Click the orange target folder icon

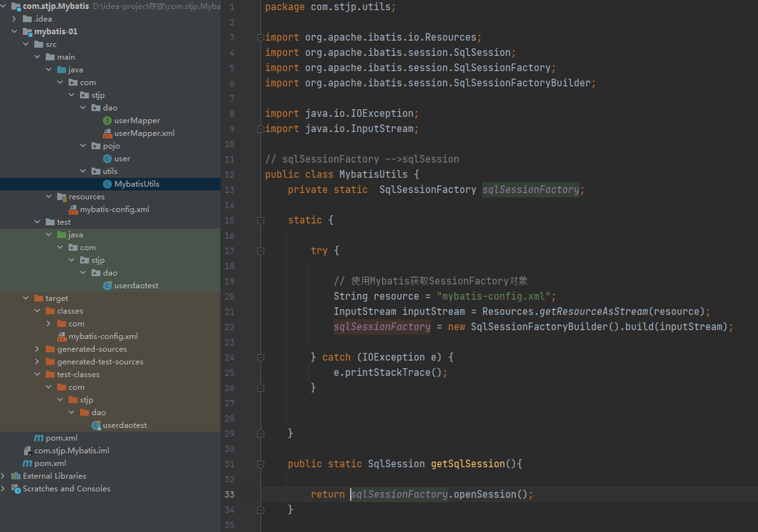[39, 298]
